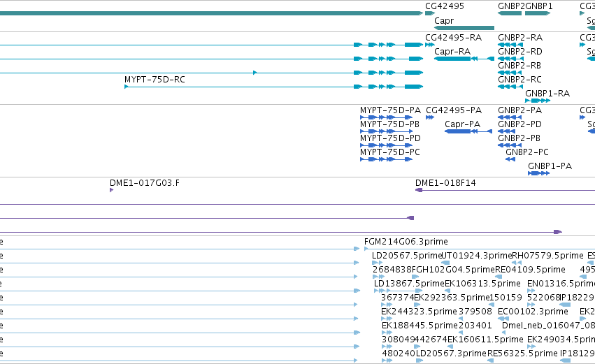Select the 2684838 EST label
Viewport: 595px width, 364px height.
tap(392, 270)
